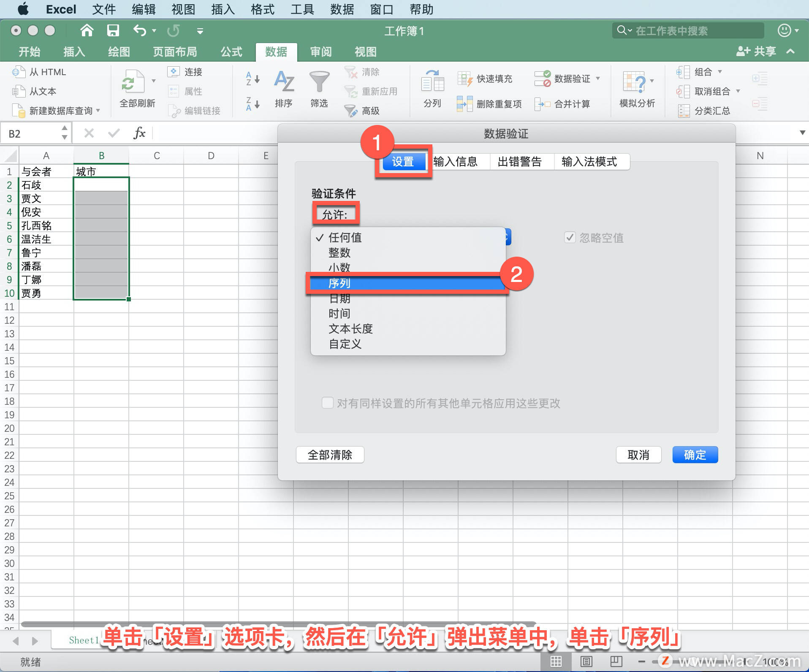
Task: Enable applying changes to all similar cells
Action: 328,403
